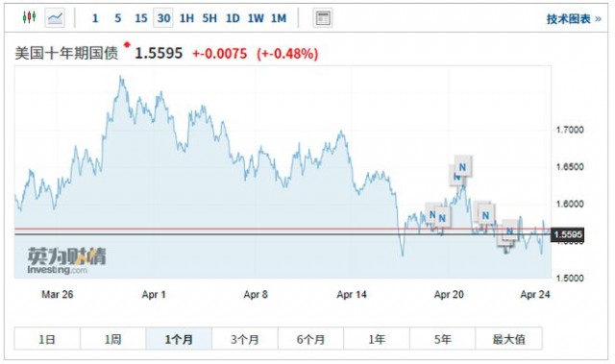This screenshot has width=615, height=364.
Task: Select the 1日 range tab
Action: point(47,338)
